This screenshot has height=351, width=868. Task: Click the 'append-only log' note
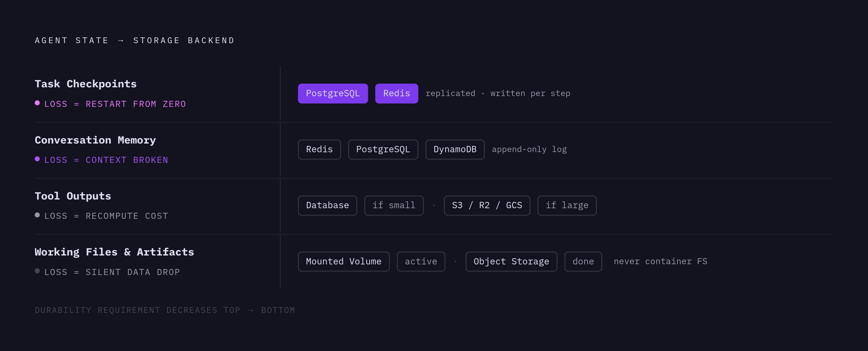[529, 149]
